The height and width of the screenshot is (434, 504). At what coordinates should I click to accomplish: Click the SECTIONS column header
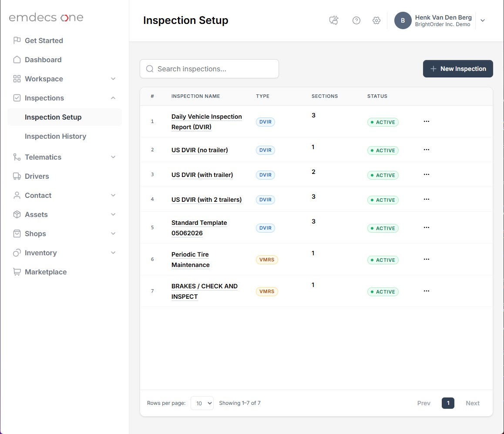coord(325,96)
